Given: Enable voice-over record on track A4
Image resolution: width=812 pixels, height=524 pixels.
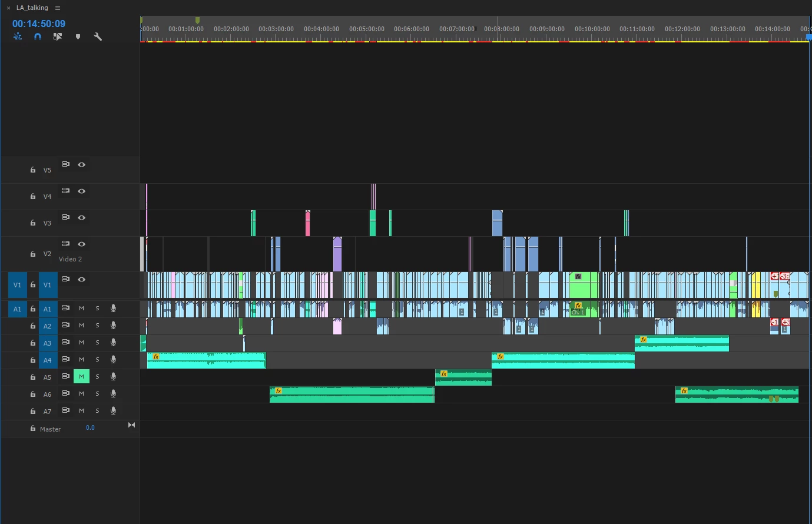Looking at the screenshot, I should click(x=113, y=359).
